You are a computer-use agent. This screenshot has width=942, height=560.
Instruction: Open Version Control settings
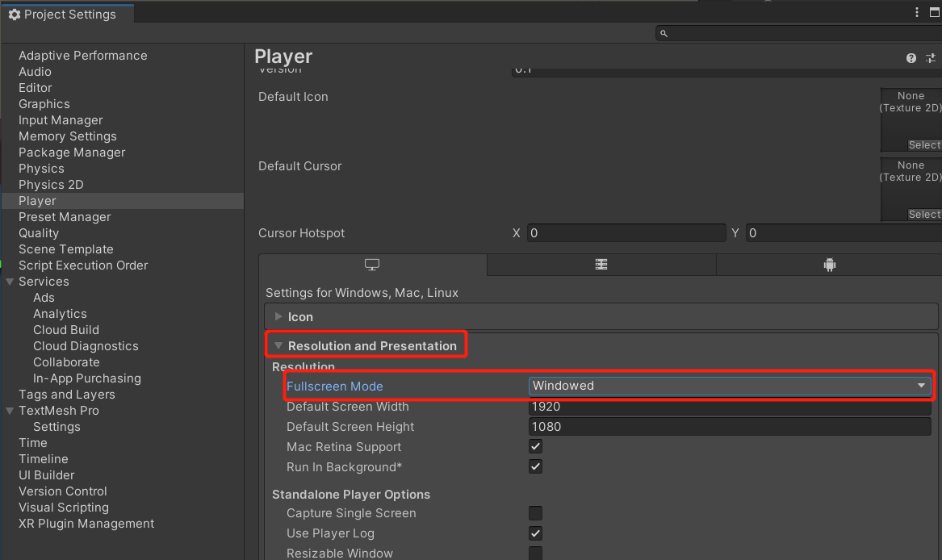tap(62, 492)
